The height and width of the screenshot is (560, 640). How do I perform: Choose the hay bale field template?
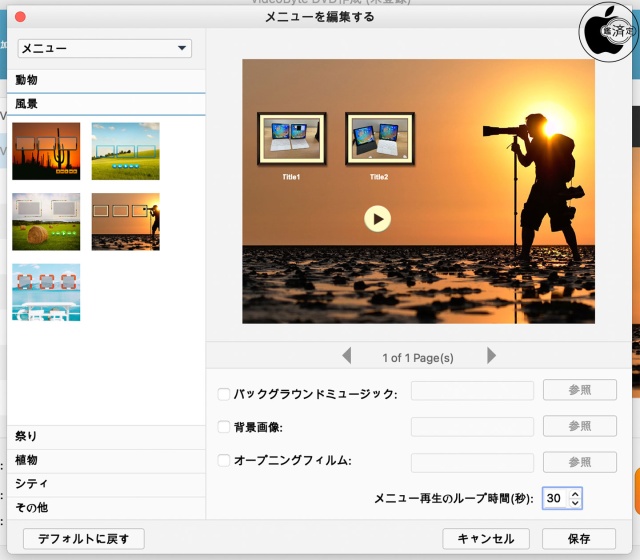coord(46,221)
